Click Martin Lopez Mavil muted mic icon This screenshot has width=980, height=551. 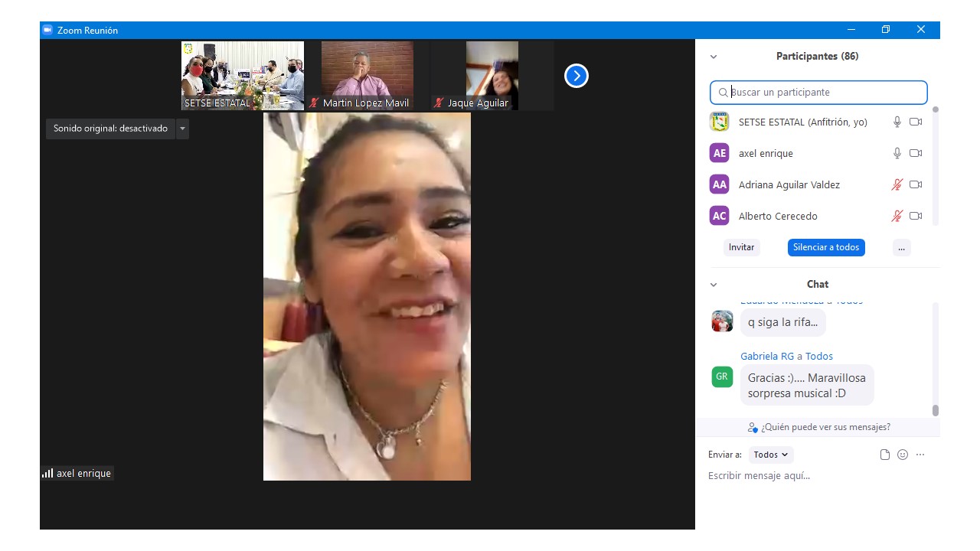click(314, 103)
